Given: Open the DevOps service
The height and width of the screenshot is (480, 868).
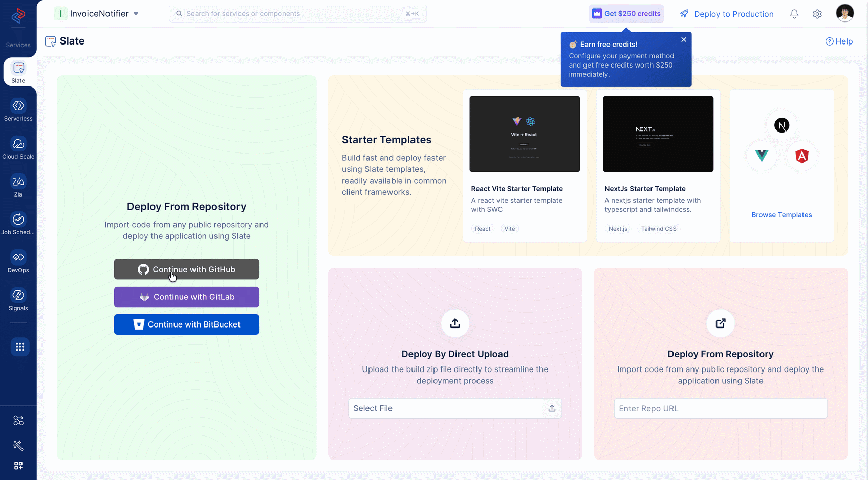Looking at the screenshot, I should point(18,261).
